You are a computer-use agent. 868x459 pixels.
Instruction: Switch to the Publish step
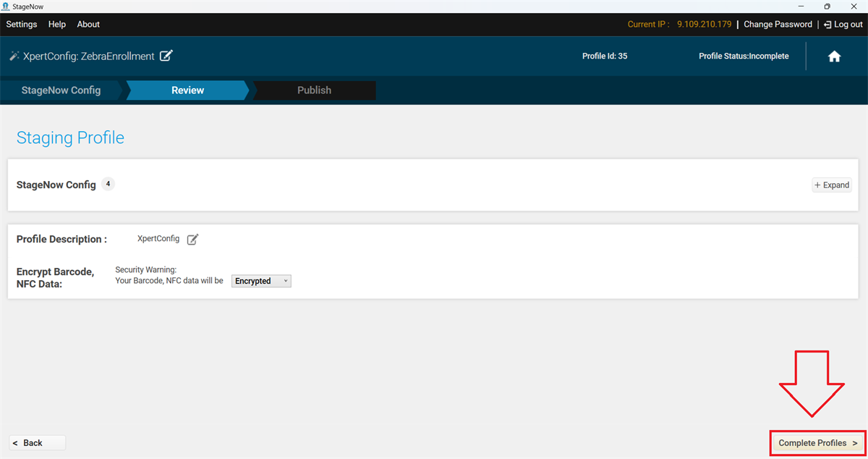(314, 90)
